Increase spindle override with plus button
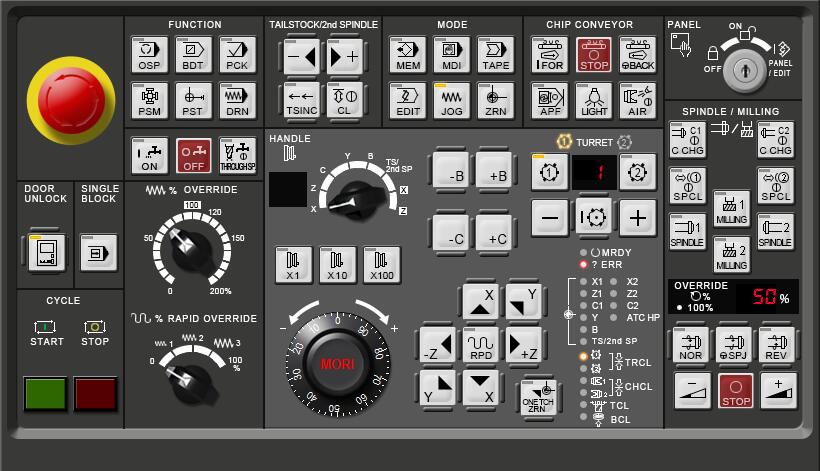Viewport: 820px width, 471px height. (779, 391)
